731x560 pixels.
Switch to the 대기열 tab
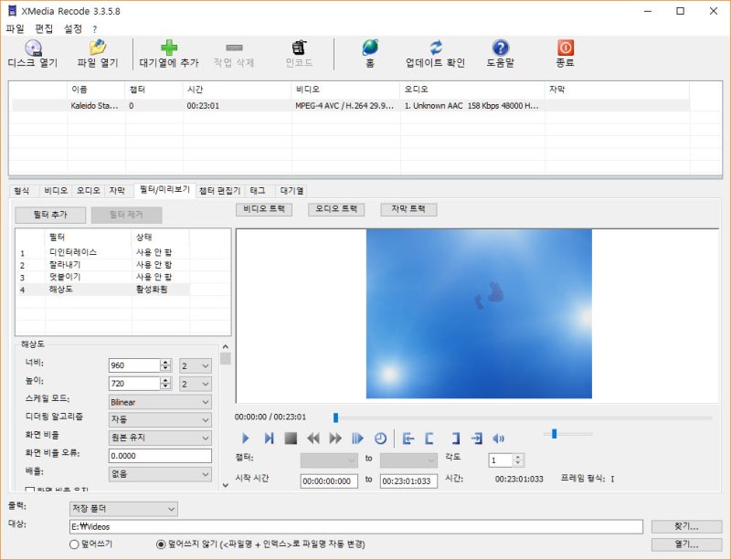(x=291, y=191)
